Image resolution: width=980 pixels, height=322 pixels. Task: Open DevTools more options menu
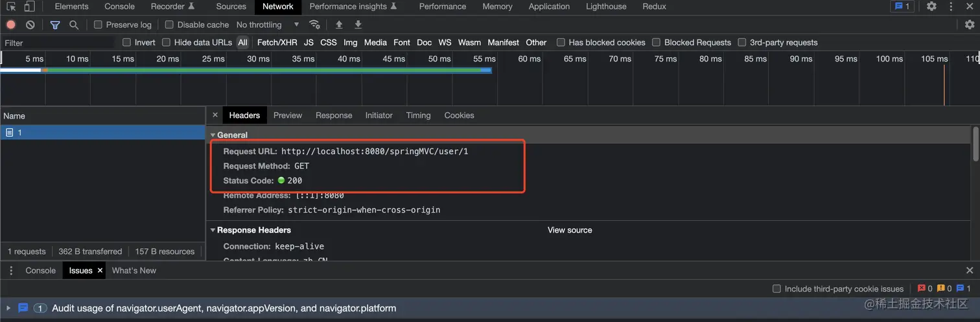pyautogui.click(x=951, y=6)
